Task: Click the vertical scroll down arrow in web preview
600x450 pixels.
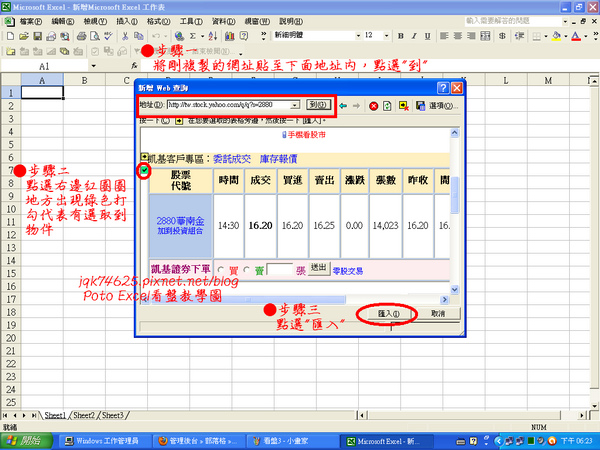Action: pyautogui.click(x=455, y=290)
